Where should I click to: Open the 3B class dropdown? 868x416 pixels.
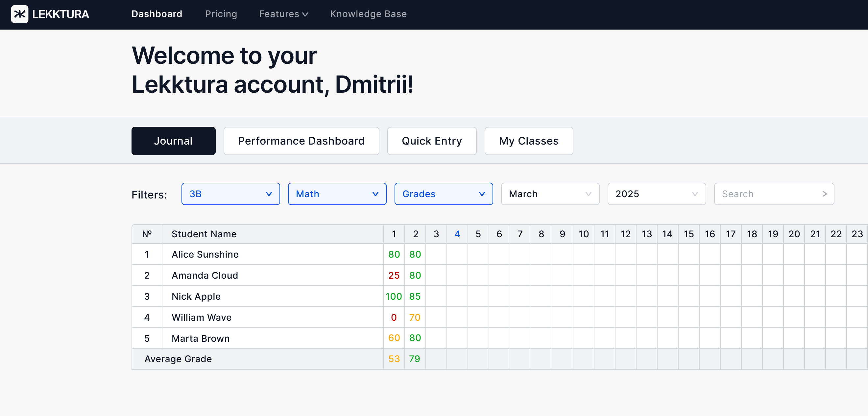click(x=230, y=194)
